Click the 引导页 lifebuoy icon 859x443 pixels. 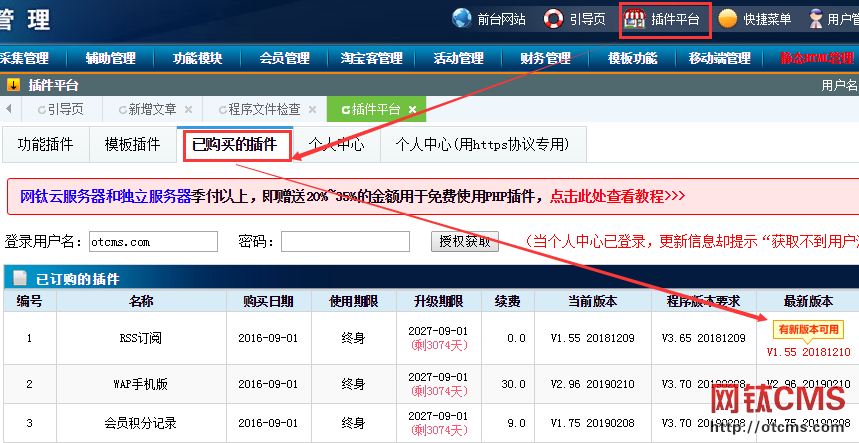553,19
